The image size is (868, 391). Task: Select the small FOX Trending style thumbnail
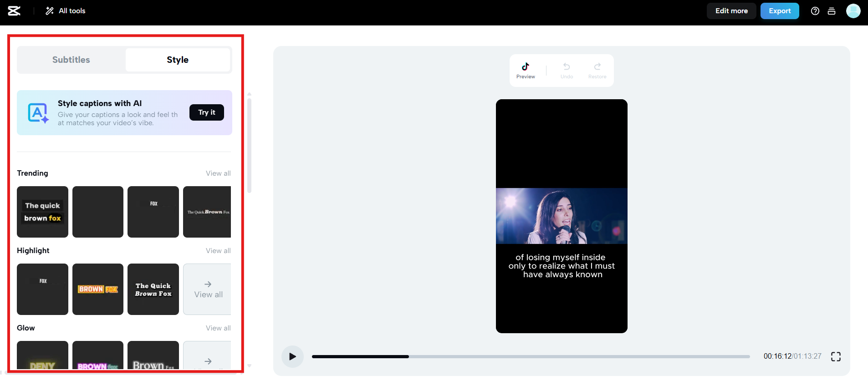pyautogui.click(x=153, y=212)
